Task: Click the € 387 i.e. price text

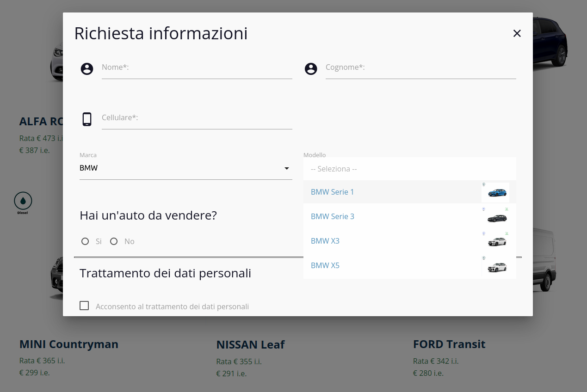Action: tap(35, 150)
